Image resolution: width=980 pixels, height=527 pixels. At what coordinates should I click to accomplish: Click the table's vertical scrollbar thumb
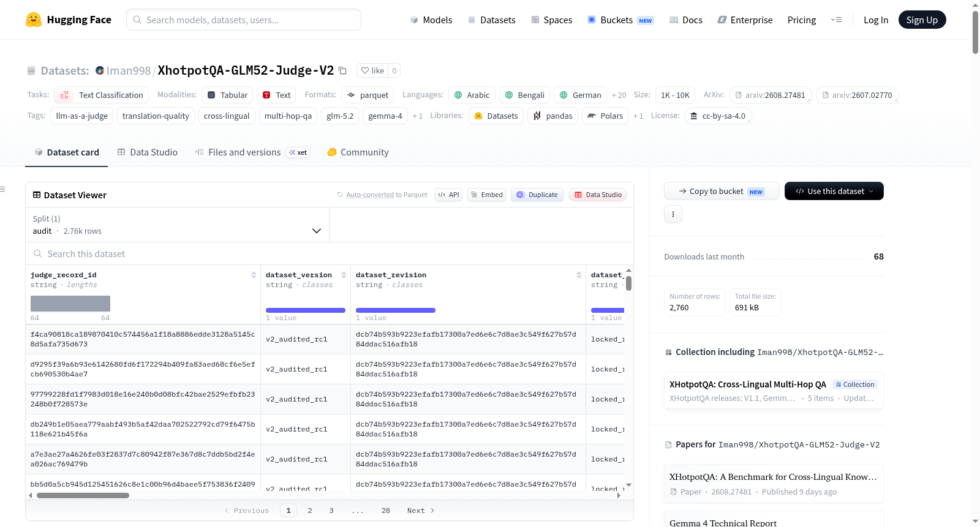point(628,283)
